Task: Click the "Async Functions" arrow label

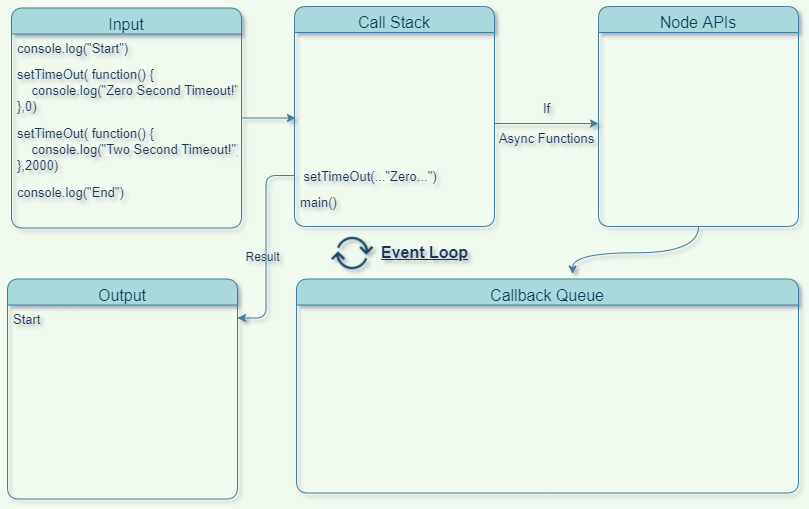Action: 546,139
